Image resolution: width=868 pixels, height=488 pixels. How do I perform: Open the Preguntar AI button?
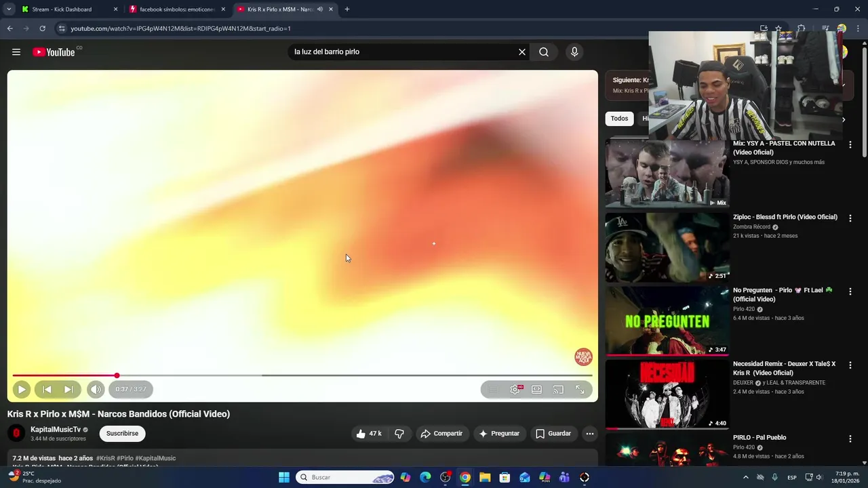(499, 434)
